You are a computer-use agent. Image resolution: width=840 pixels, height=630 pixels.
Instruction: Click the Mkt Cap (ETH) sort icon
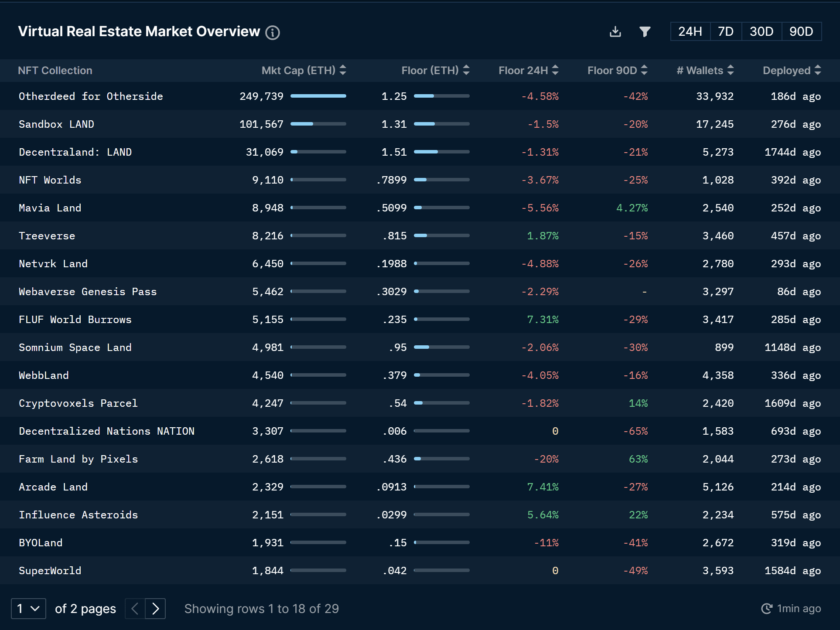[x=343, y=70]
